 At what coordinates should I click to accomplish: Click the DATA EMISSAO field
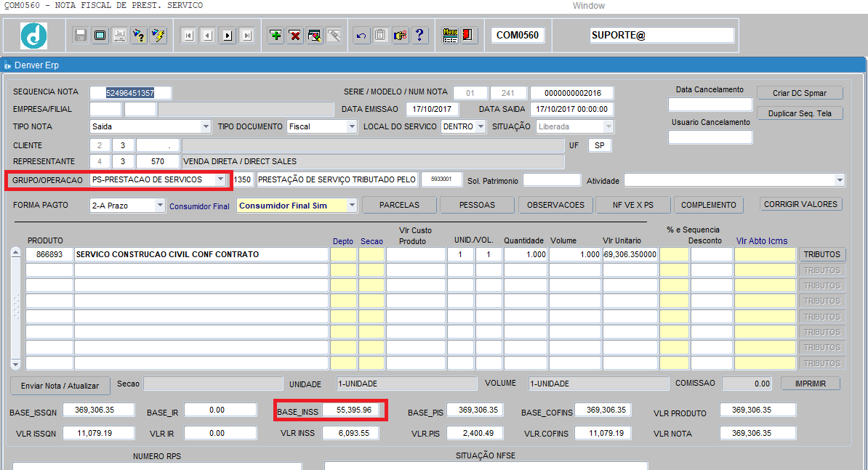coord(432,109)
